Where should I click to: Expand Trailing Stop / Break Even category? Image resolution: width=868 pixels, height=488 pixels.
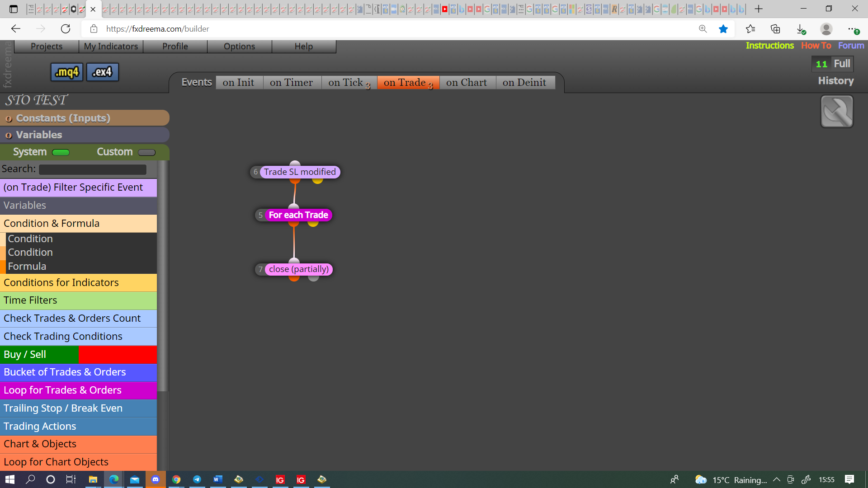(x=78, y=408)
